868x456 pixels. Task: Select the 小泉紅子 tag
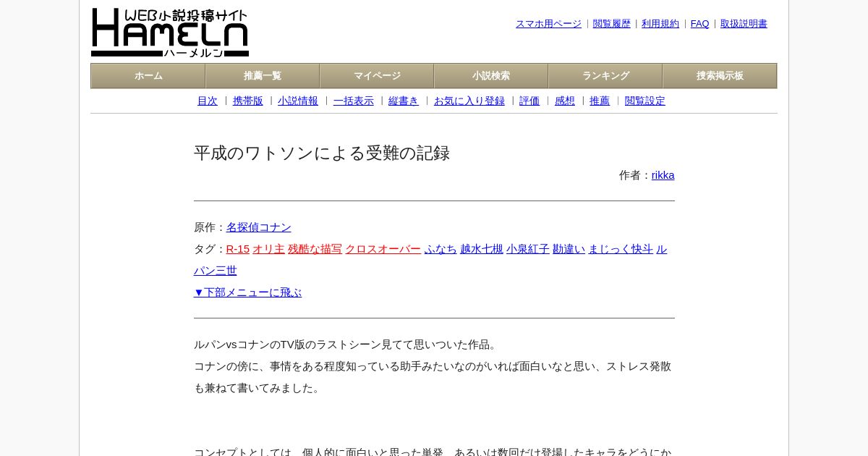point(528,249)
